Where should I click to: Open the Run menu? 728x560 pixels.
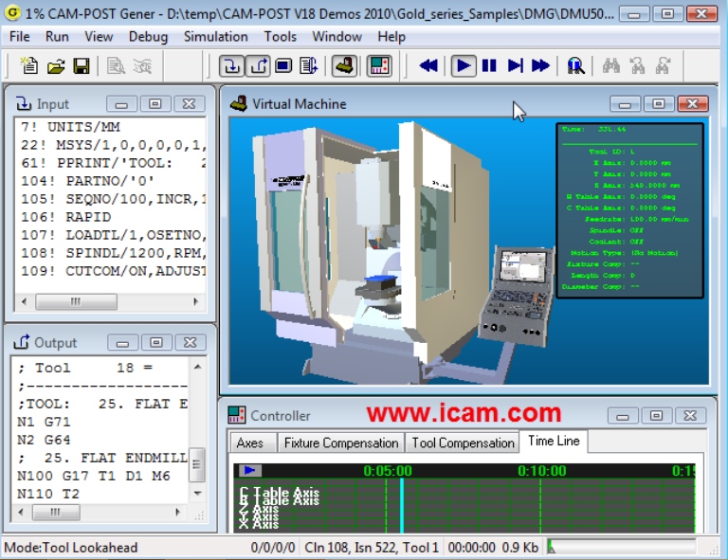click(x=57, y=37)
